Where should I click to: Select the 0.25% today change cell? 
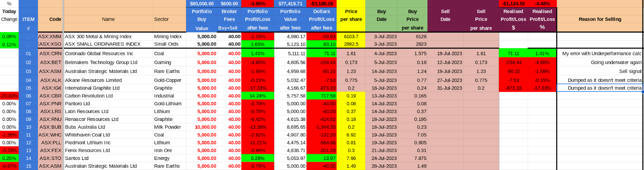click(x=9, y=158)
